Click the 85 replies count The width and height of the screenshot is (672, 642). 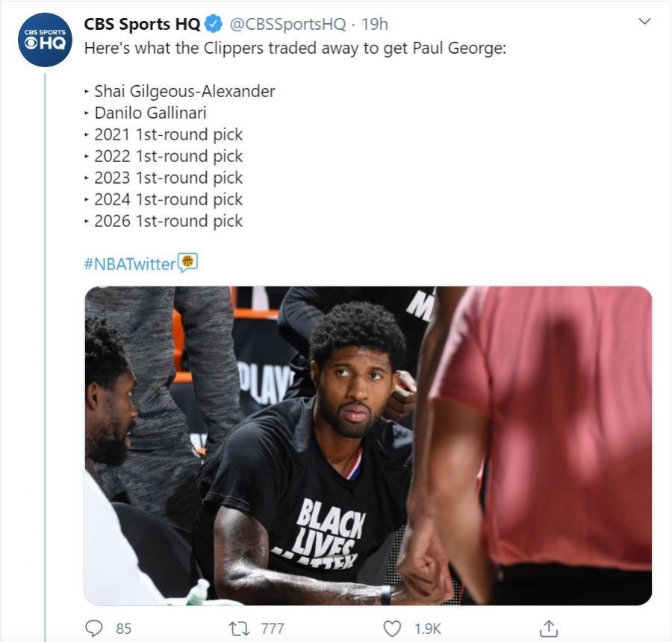123,629
